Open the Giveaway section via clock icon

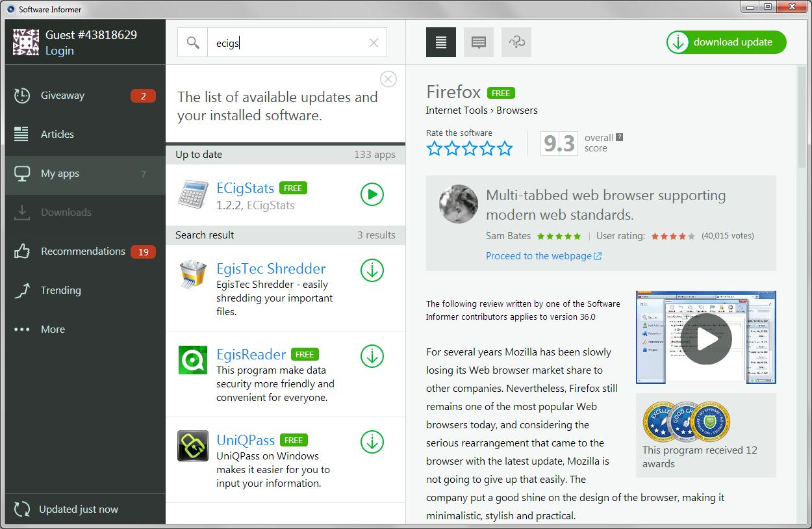coord(21,95)
